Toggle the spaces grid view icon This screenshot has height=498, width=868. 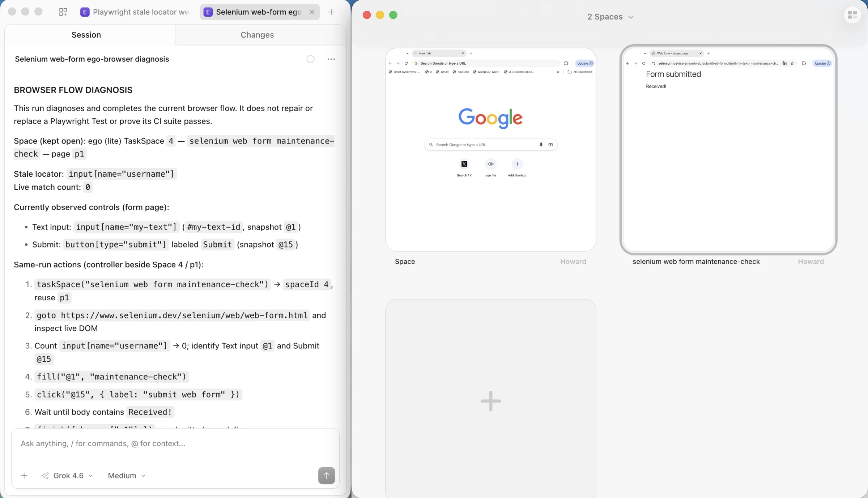(852, 15)
